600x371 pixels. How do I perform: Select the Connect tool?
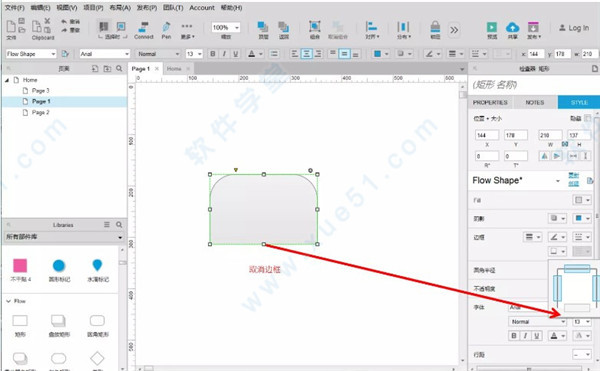[143, 30]
